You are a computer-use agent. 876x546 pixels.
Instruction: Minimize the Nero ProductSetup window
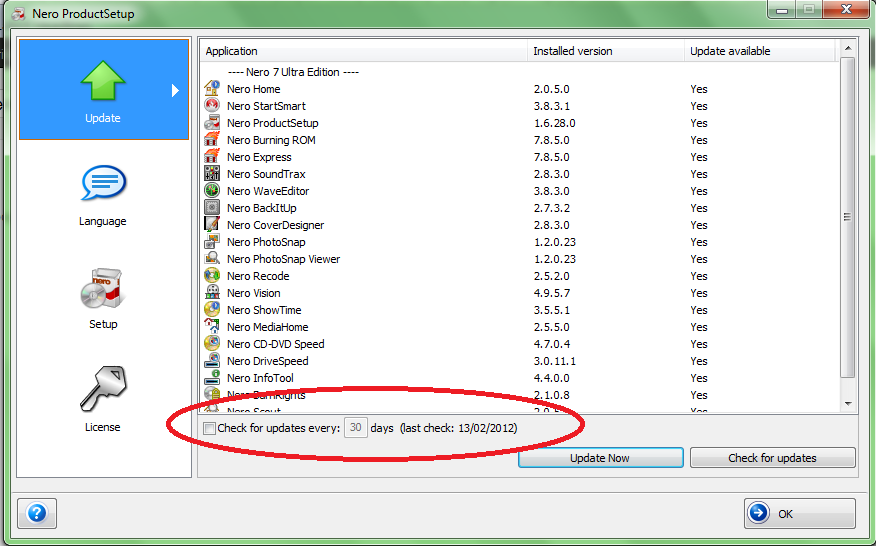click(x=782, y=10)
